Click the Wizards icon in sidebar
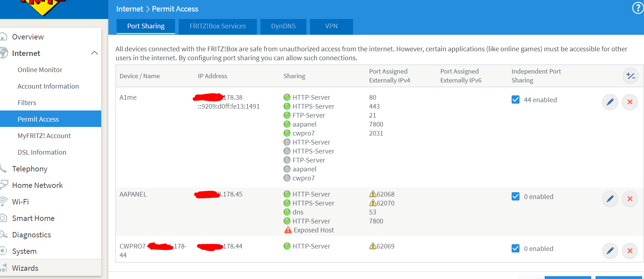Viewport: 644px width, 279px height. [x=4, y=268]
